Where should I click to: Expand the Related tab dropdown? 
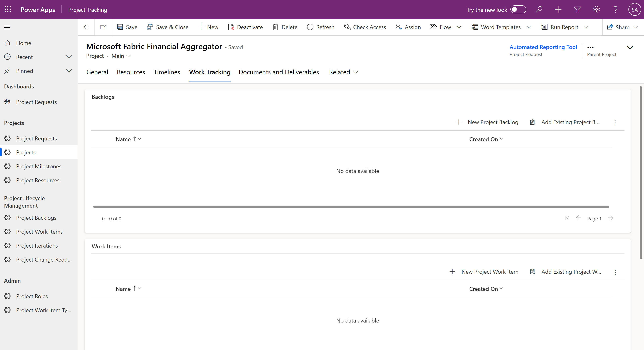click(344, 72)
